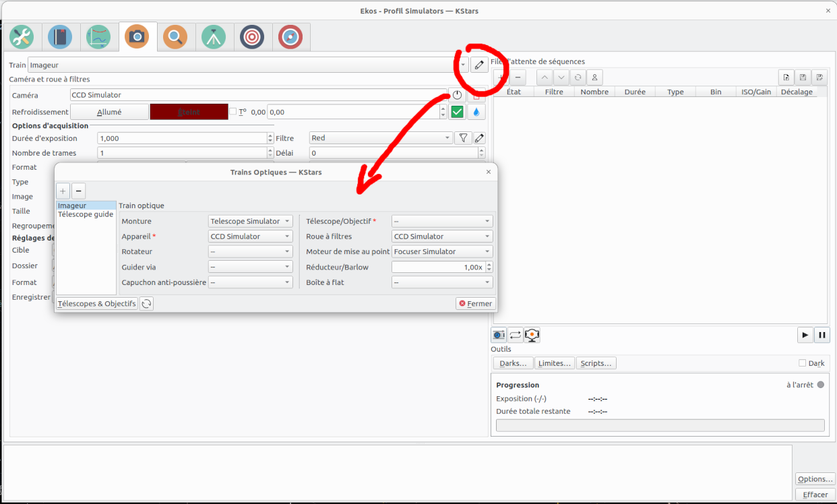Switch to the Scheduler notebook tab
This screenshot has height=504, width=837.
tap(61, 37)
